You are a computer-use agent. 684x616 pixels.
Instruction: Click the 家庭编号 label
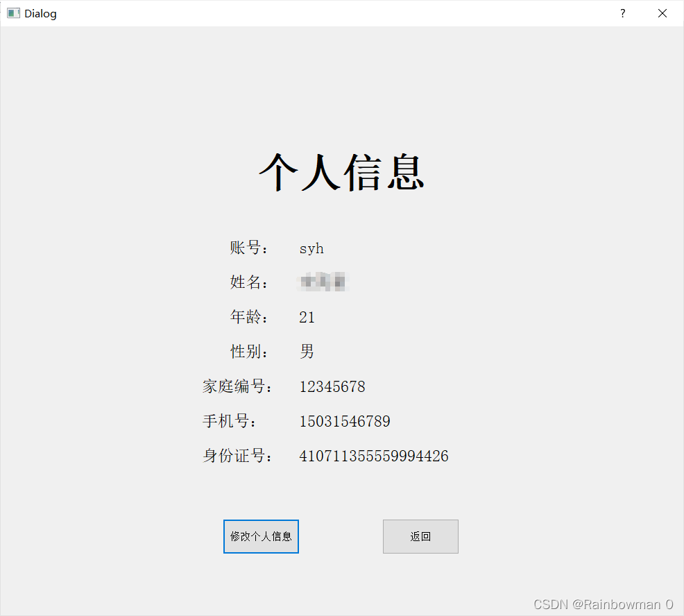[x=239, y=386]
